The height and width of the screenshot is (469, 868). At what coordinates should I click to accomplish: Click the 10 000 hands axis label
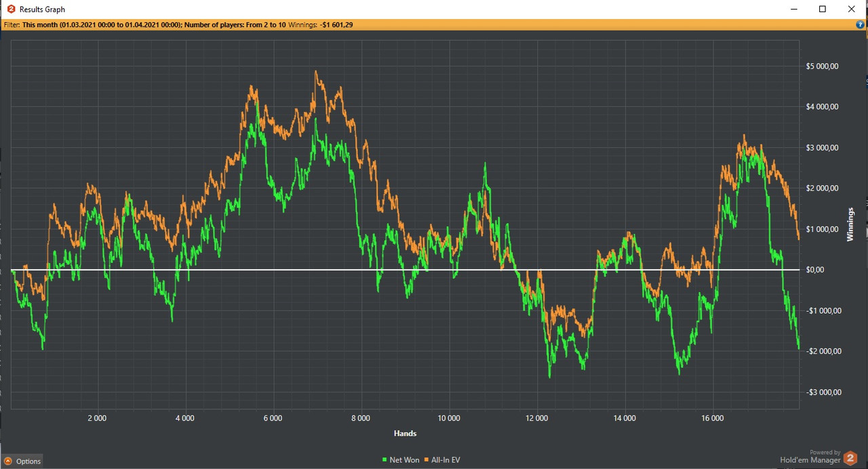pyautogui.click(x=449, y=418)
